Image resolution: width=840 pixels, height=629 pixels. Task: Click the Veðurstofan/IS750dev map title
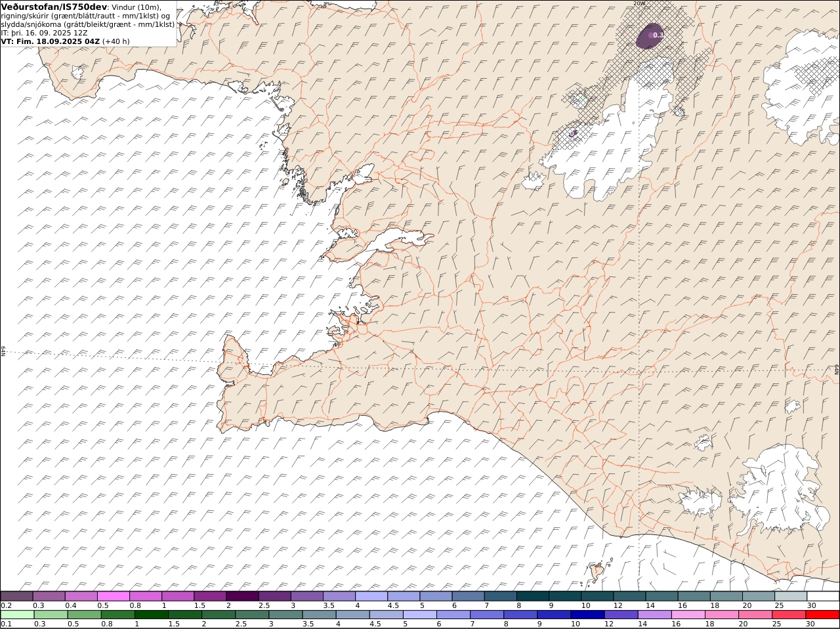(x=54, y=7)
